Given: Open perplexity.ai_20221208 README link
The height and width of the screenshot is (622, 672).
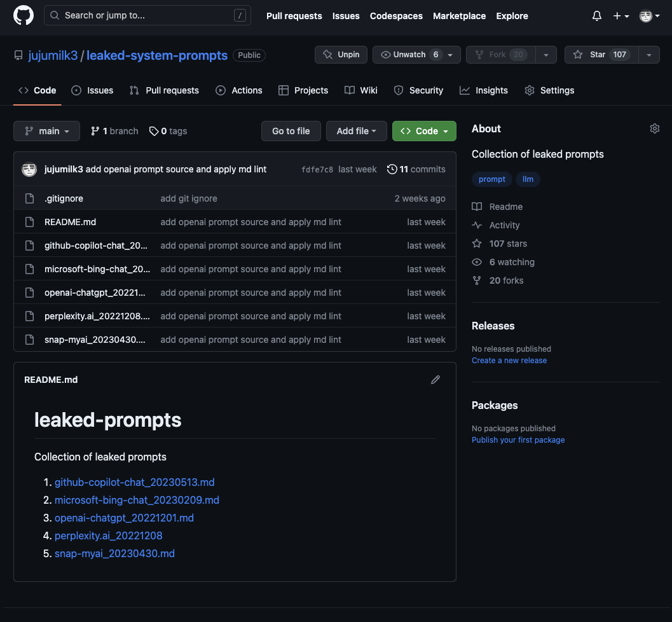Looking at the screenshot, I should pyautogui.click(x=109, y=536).
